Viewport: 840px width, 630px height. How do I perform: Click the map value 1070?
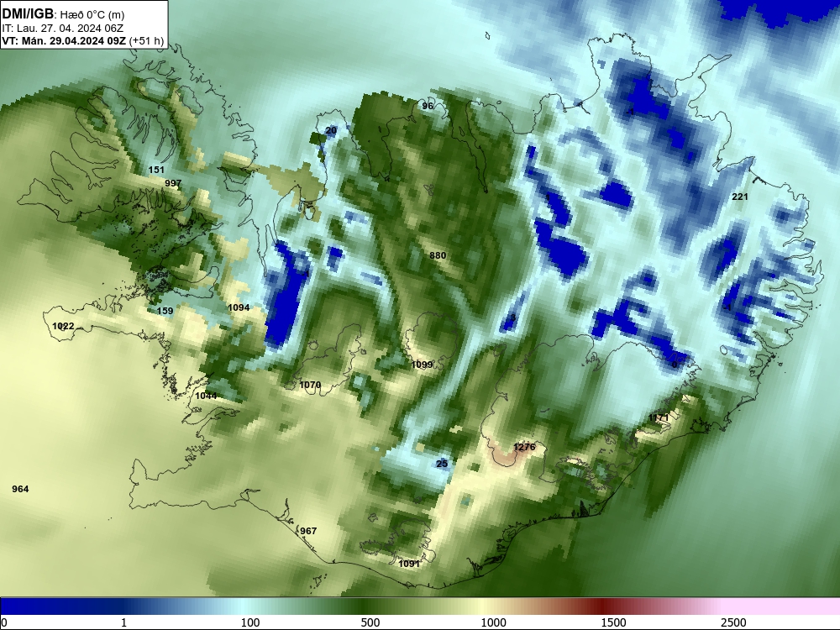tap(310, 385)
